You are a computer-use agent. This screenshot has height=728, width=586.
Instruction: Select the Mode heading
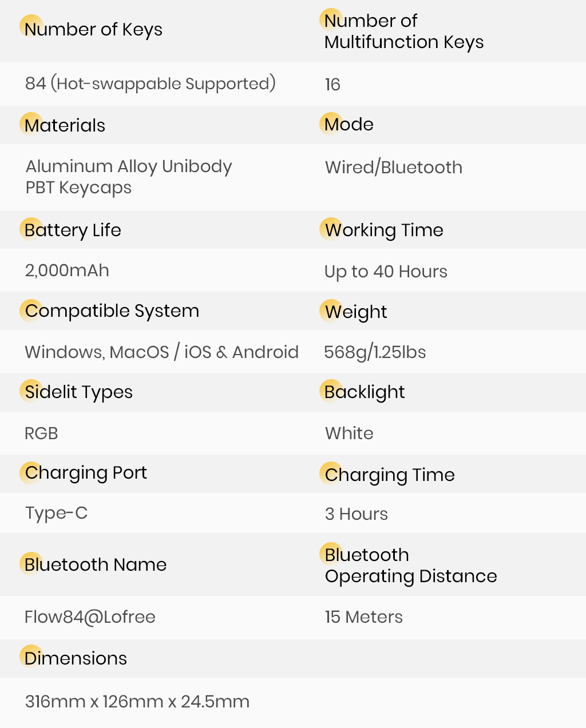349,125
